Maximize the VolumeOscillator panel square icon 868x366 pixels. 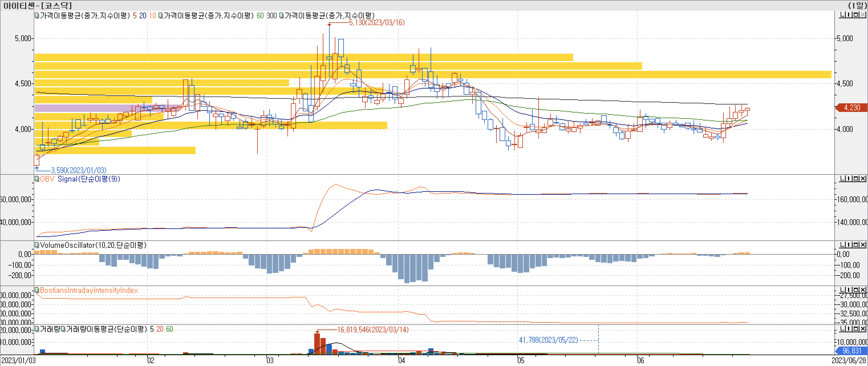click(x=856, y=245)
